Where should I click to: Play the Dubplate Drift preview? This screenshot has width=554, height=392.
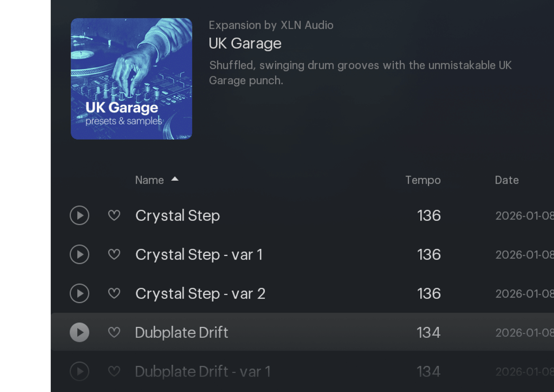click(80, 332)
